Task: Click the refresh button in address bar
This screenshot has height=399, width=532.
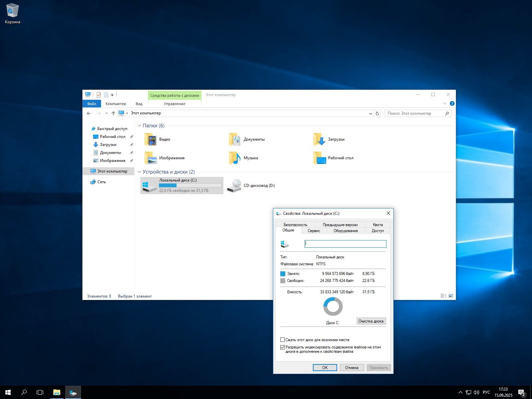Action: click(377, 113)
